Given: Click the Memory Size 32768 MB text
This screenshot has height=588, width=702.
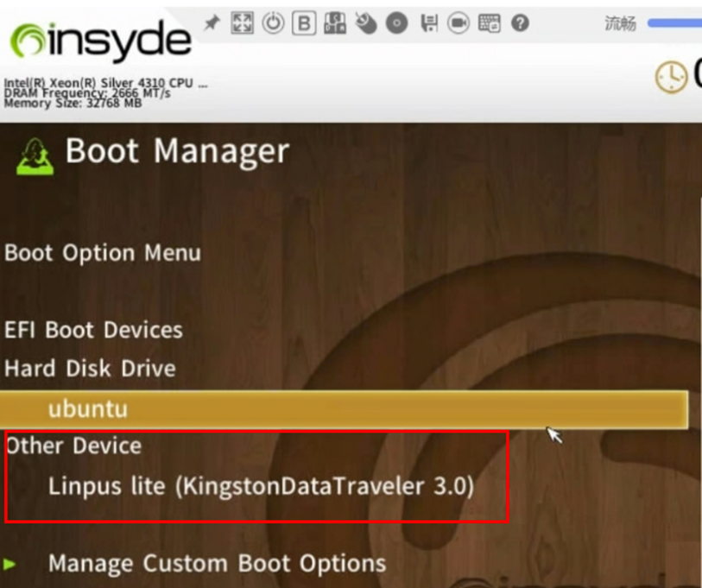Looking at the screenshot, I should pyautogui.click(x=73, y=103).
